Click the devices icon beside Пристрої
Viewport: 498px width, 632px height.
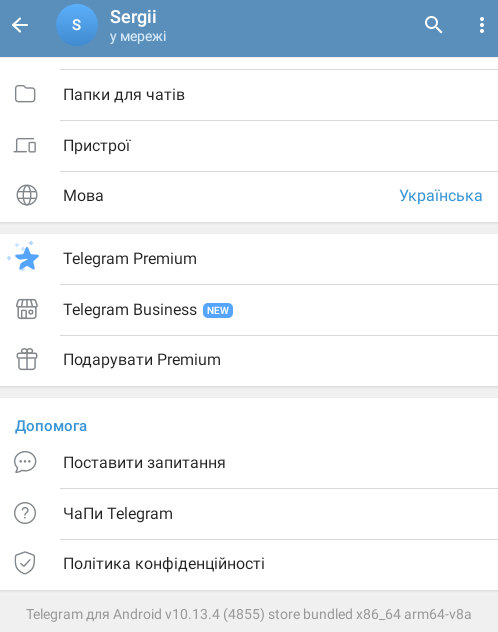coord(25,146)
